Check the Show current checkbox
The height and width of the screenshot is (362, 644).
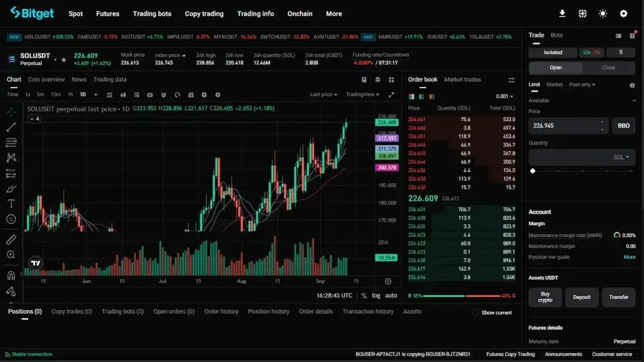[x=475, y=312]
